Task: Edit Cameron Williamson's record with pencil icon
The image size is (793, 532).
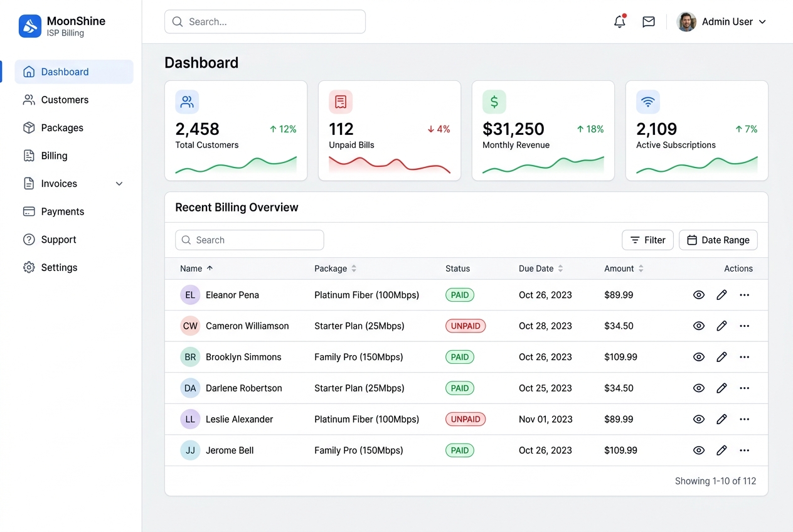Action: click(x=721, y=326)
